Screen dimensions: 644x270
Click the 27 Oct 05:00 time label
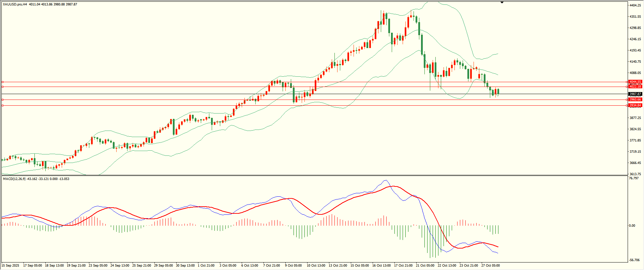pyautogui.click(x=490, y=266)
